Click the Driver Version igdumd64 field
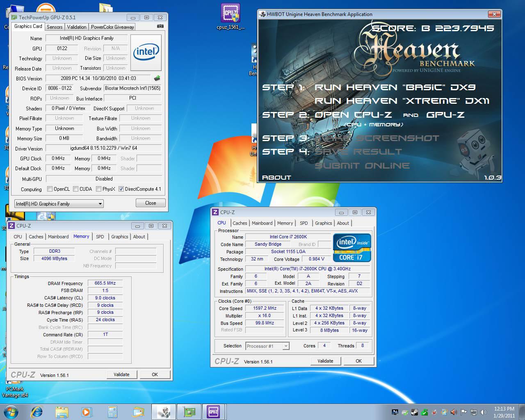 103,148
